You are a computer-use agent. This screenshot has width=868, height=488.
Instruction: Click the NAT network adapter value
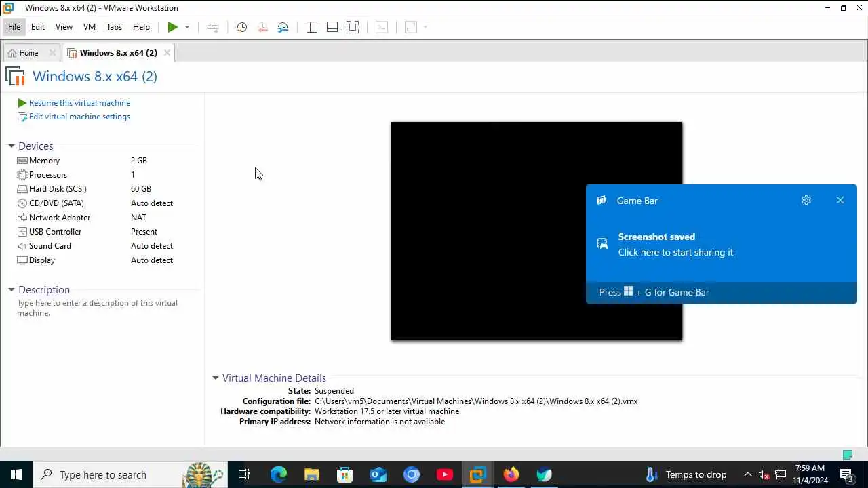[138, 218]
